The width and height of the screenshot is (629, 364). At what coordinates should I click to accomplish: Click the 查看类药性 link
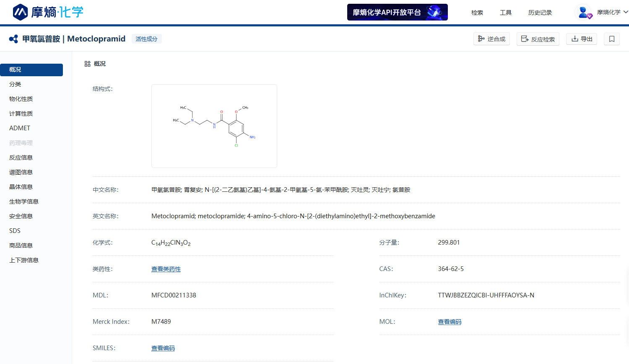pyautogui.click(x=166, y=269)
